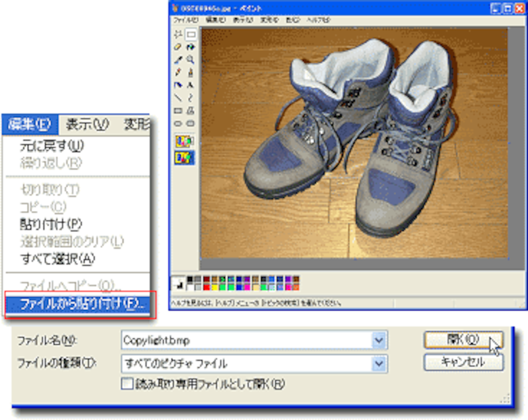Choose the opaque selection option in toolbox

pos(185,141)
